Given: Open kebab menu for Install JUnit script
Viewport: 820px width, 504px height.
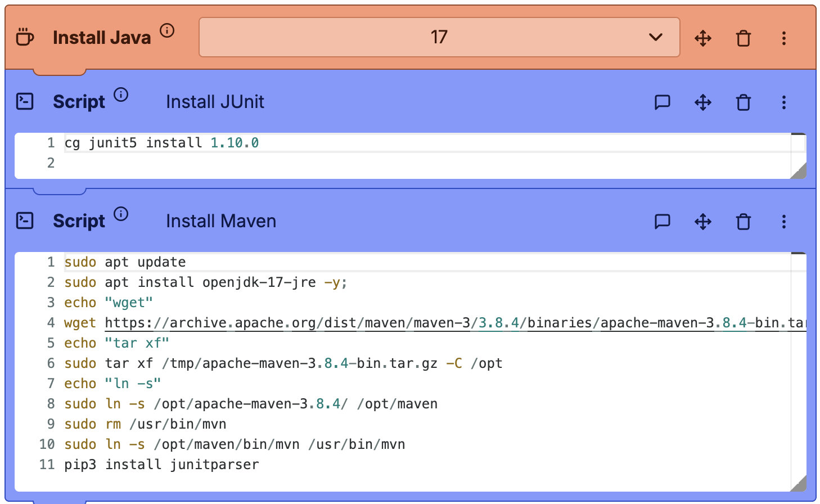Looking at the screenshot, I should (x=783, y=102).
